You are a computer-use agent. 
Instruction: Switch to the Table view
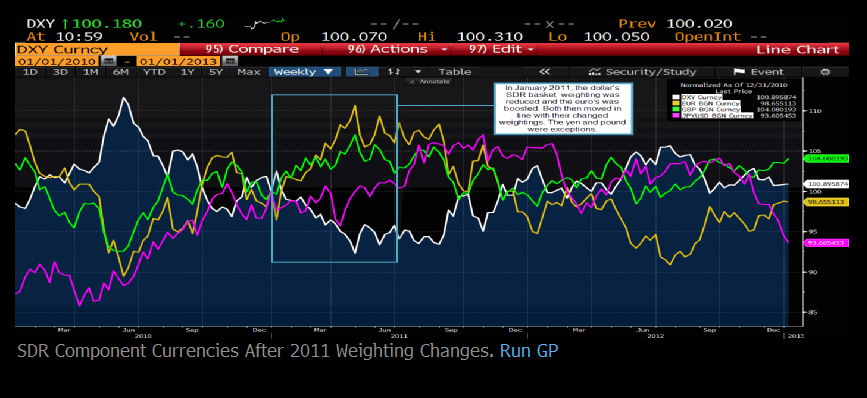pos(455,72)
